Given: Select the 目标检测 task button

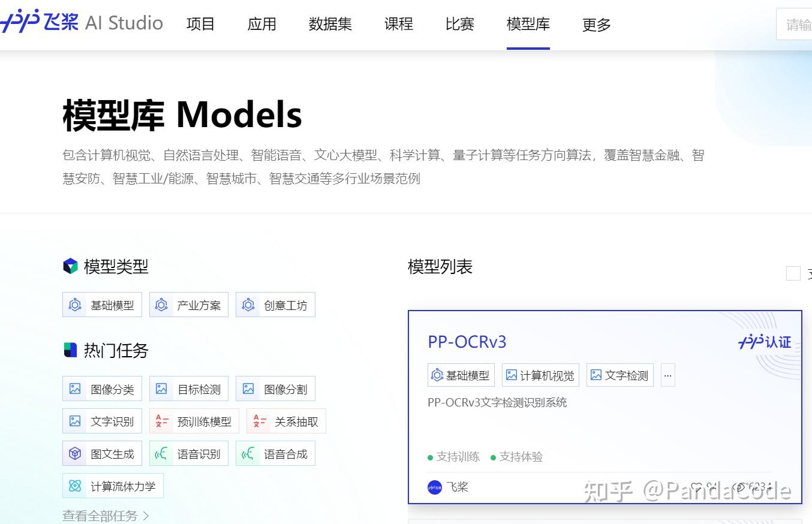Looking at the screenshot, I should coord(189,389).
